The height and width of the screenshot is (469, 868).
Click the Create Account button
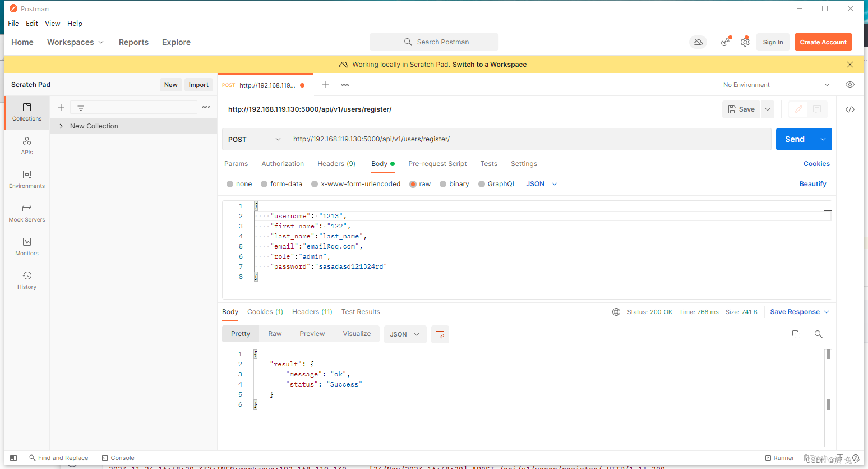pyautogui.click(x=823, y=42)
